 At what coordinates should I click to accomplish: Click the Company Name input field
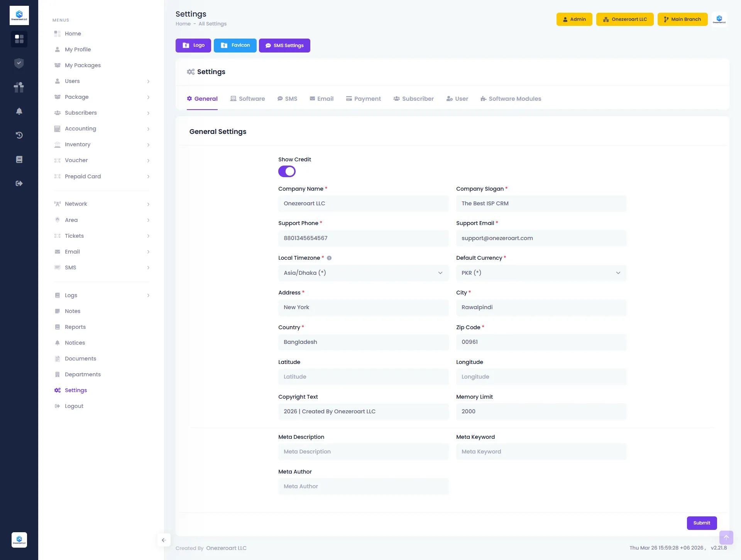click(x=363, y=203)
